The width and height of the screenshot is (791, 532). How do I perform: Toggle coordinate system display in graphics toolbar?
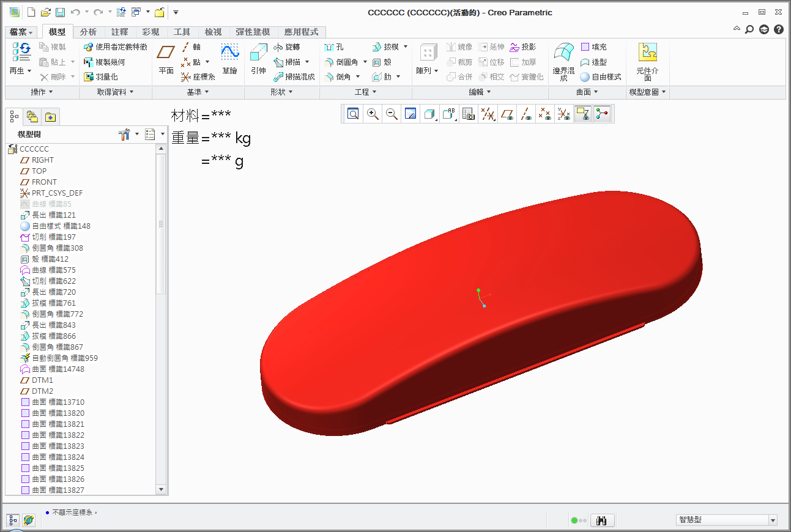click(564, 114)
